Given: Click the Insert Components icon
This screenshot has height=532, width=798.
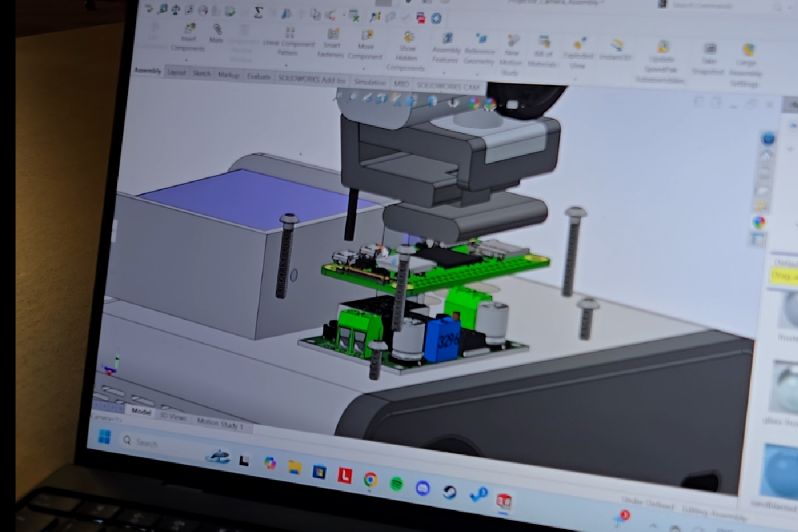Looking at the screenshot, I should (189, 28).
